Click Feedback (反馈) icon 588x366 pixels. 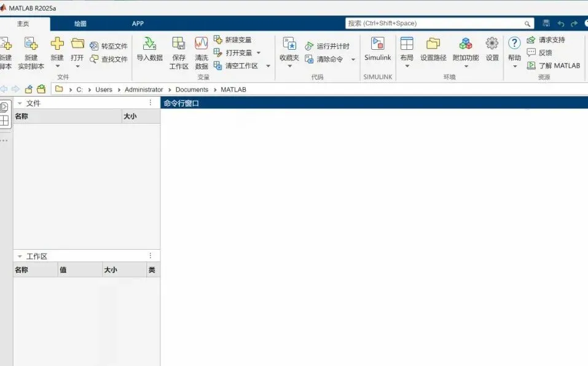tap(531, 52)
